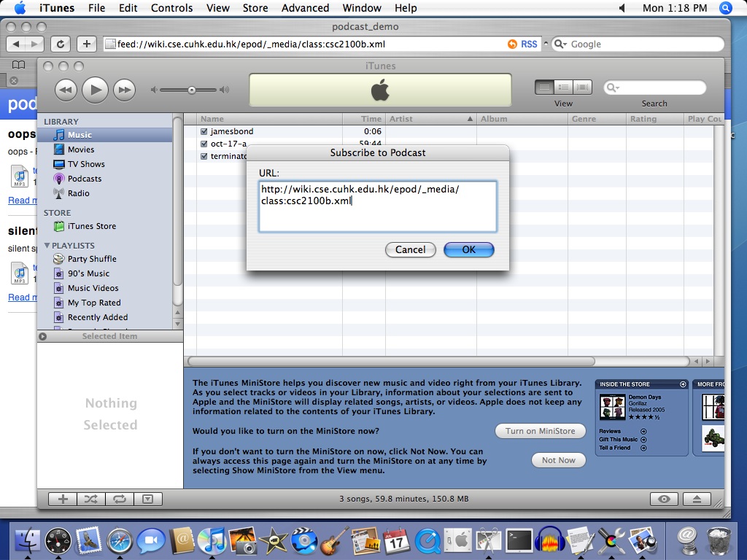Open the Edit menu
This screenshot has width=747, height=560.
[x=128, y=8]
